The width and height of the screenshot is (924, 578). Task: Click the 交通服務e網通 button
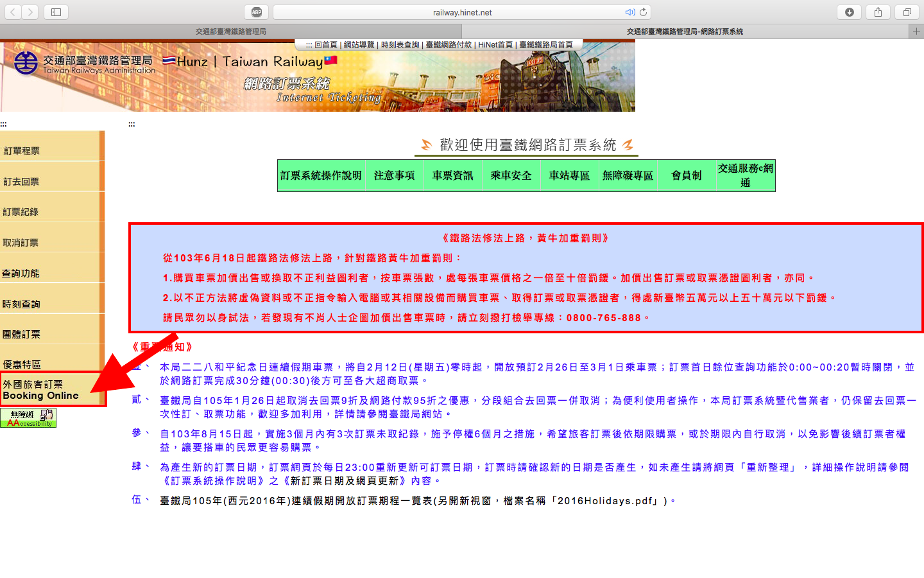(746, 175)
